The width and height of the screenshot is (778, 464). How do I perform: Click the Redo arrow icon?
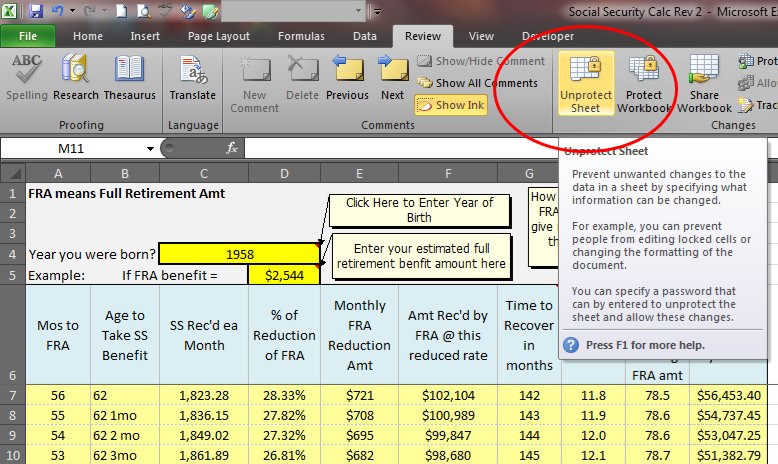tap(90, 11)
